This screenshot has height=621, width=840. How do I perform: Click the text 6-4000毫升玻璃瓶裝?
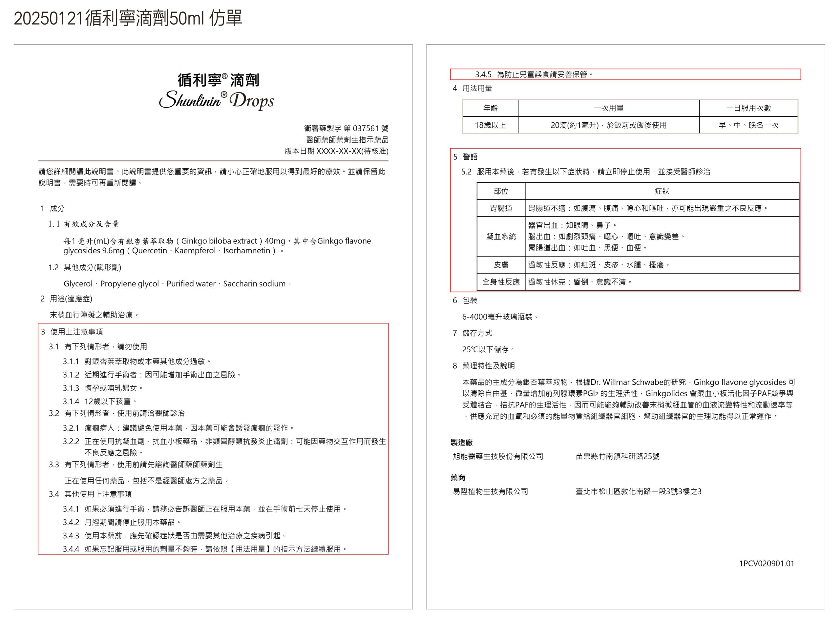500,317
